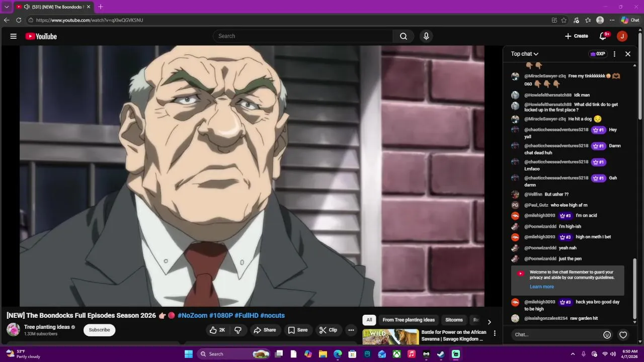This screenshot has height=362, width=644.
Task: Click the #nocuts hashtag link
Action: pos(273,315)
